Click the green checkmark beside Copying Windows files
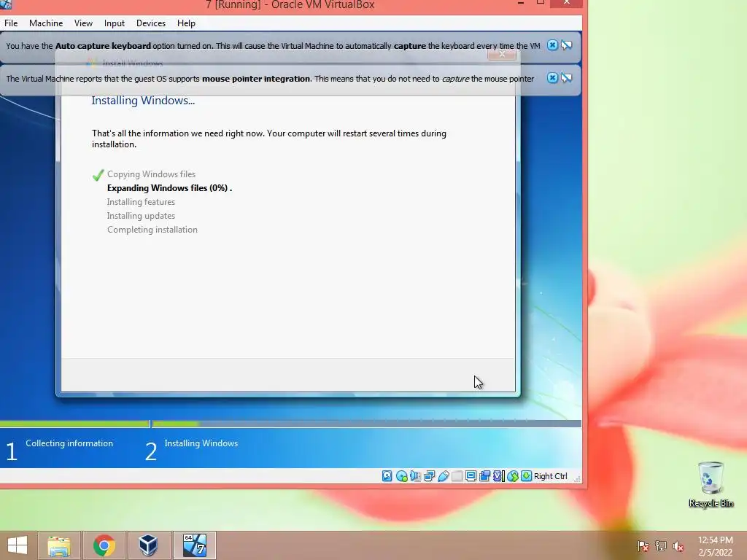Viewport: 747px width, 560px height. point(98,175)
